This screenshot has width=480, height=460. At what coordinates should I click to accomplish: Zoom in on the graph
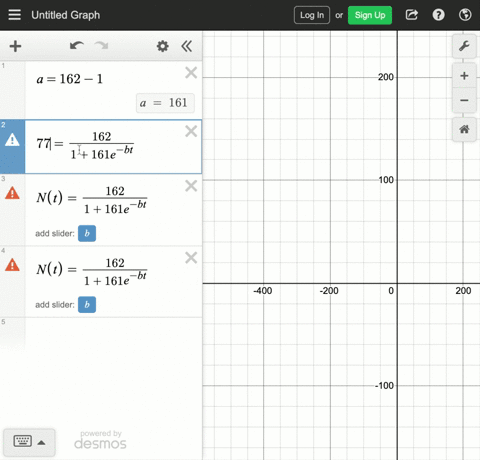pos(464,76)
